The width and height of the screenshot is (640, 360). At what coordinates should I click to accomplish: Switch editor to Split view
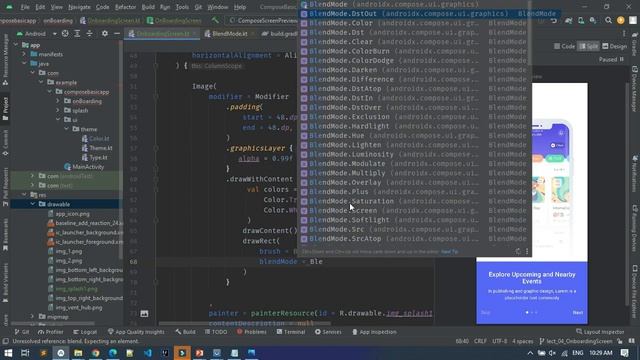click(x=589, y=47)
